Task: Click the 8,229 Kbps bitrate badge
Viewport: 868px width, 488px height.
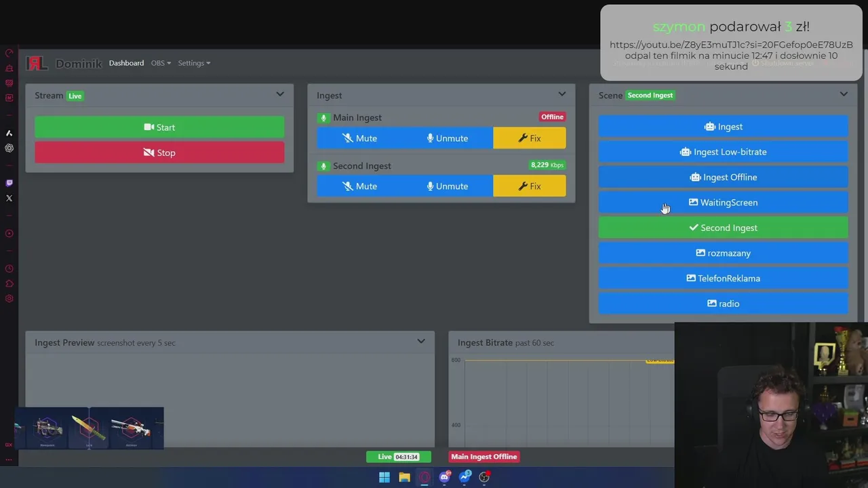Action: pos(547,165)
